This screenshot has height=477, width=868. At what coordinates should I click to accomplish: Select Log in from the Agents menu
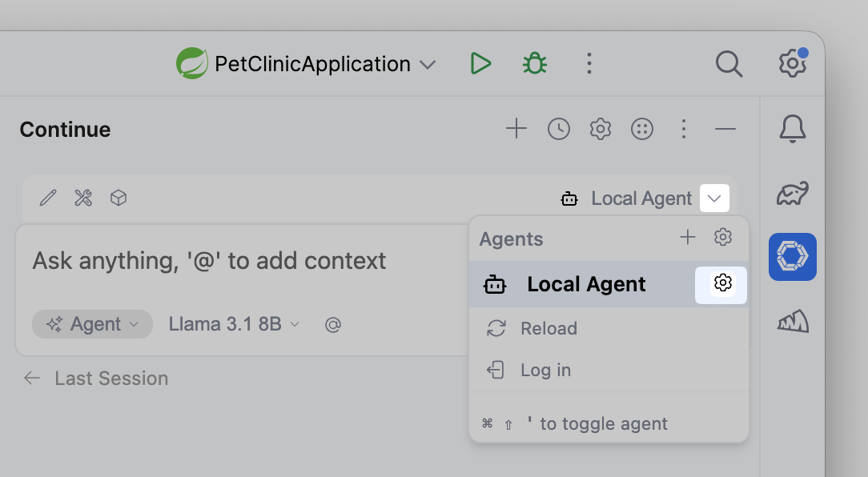click(545, 370)
